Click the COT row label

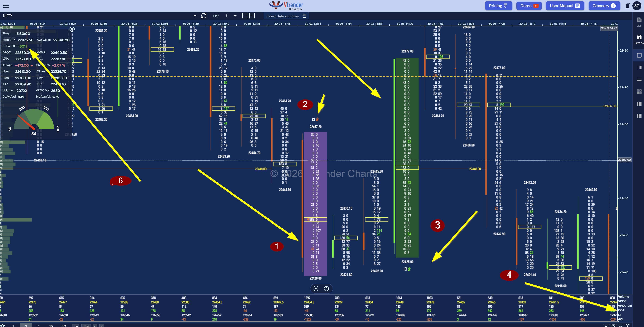pyautogui.click(x=621, y=310)
